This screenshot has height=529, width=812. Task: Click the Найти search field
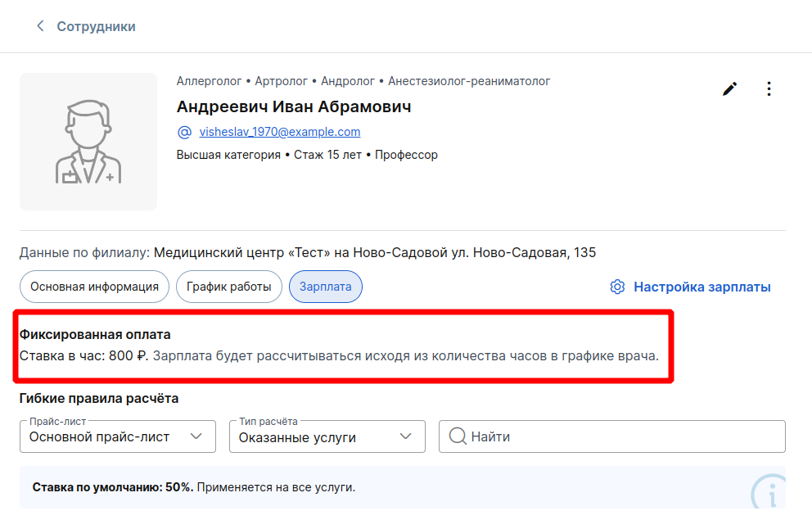(x=612, y=436)
